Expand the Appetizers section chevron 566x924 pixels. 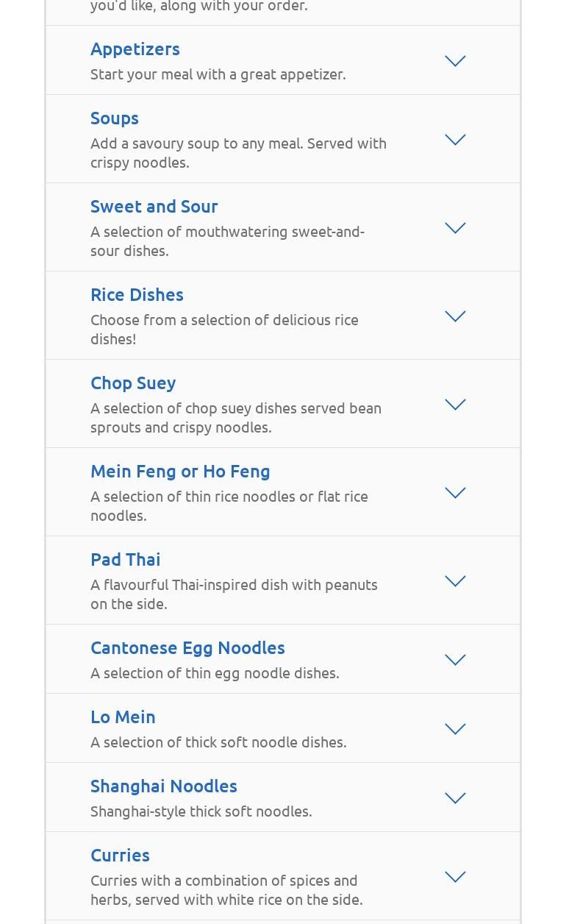tap(455, 61)
